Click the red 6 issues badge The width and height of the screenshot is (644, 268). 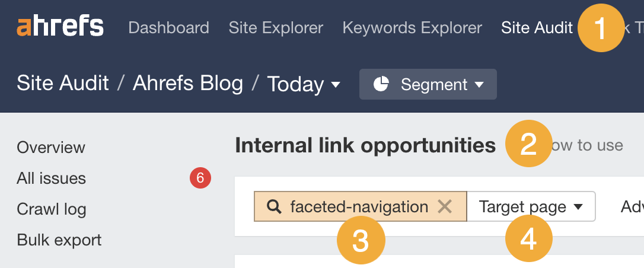[x=200, y=177]
